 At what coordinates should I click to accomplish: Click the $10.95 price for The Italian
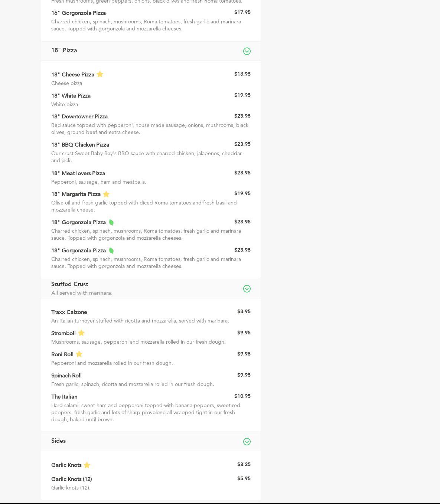coord(242,396)
